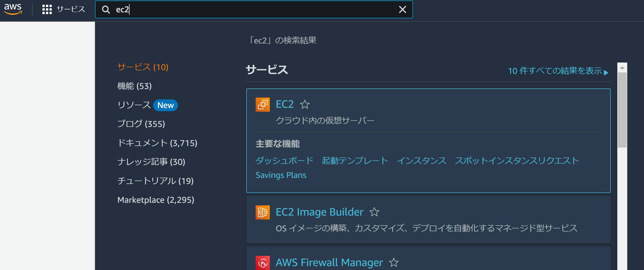Viewport: 644px width, 270px height.
Task: Click the EC2 Image Builder service icon
Action: pyautogui.click(x=262, y=212)
